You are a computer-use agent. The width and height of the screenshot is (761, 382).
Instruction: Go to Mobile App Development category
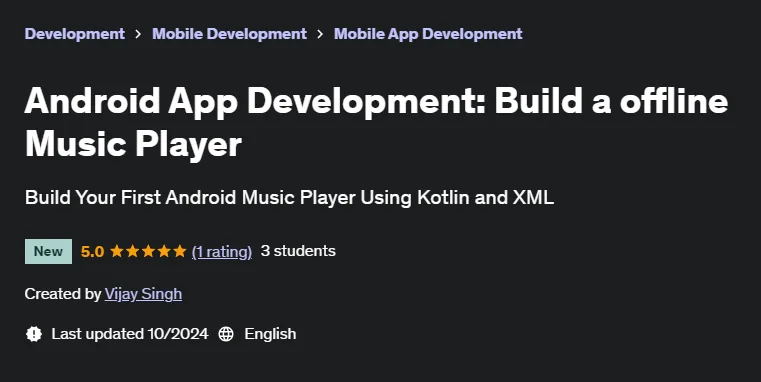click(428, 33)
